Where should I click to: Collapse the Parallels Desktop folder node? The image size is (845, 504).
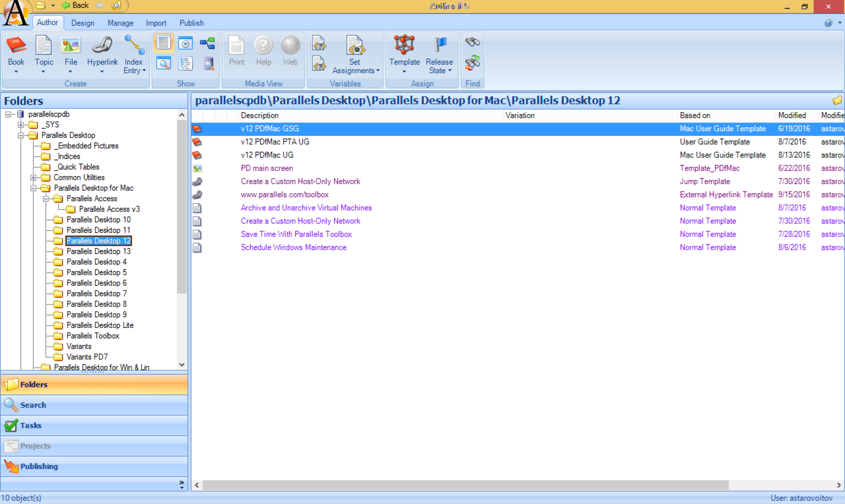21,135
